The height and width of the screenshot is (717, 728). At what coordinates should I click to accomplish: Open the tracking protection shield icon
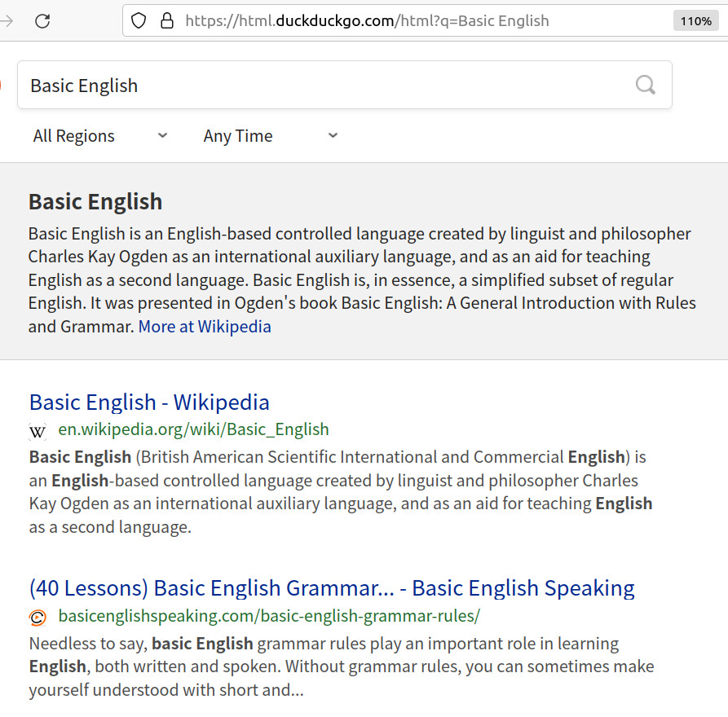[139, 21]
